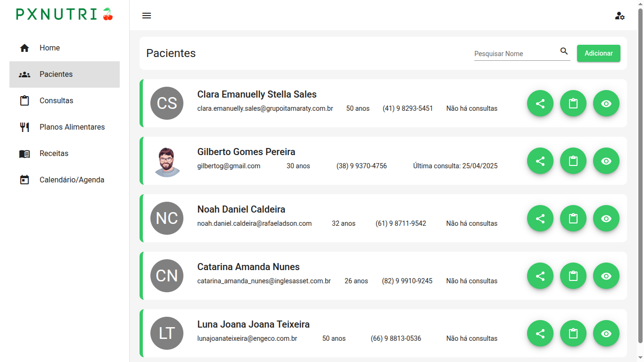Click the Adicionar button

coord(599,53)
